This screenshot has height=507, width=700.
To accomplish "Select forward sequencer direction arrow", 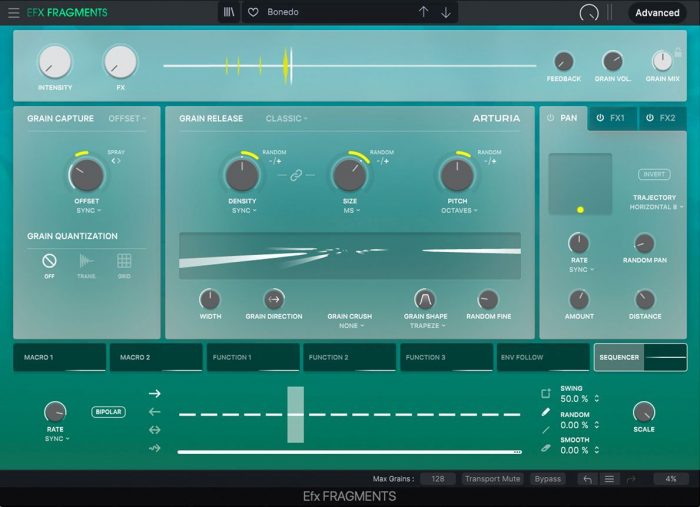I will (x=154, y=394).
